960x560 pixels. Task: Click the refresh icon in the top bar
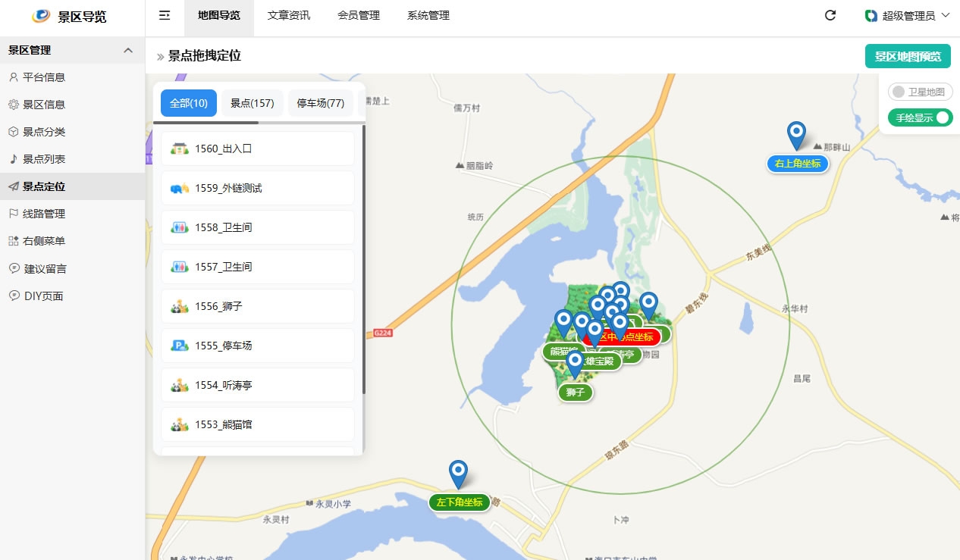point(830,15)
